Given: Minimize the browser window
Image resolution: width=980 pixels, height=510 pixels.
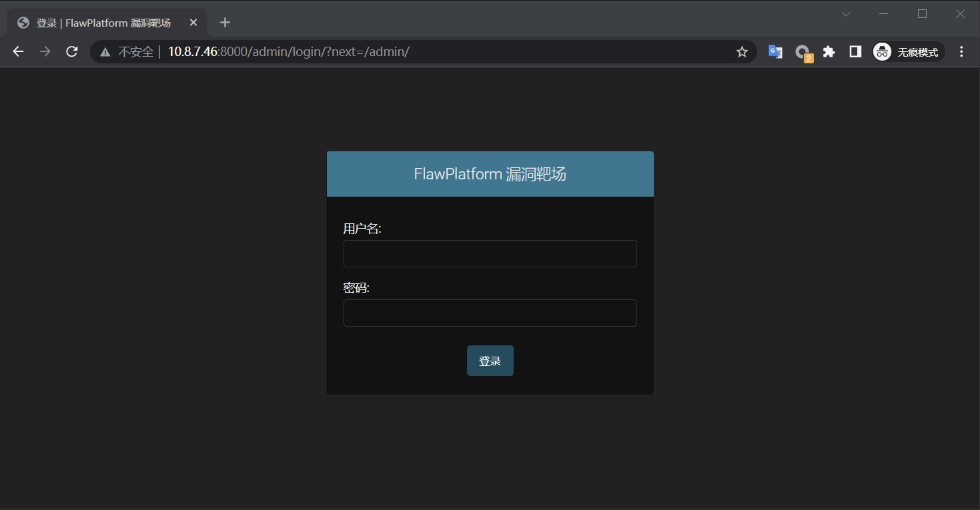Looking at the screenshot, I should [884, 14].
